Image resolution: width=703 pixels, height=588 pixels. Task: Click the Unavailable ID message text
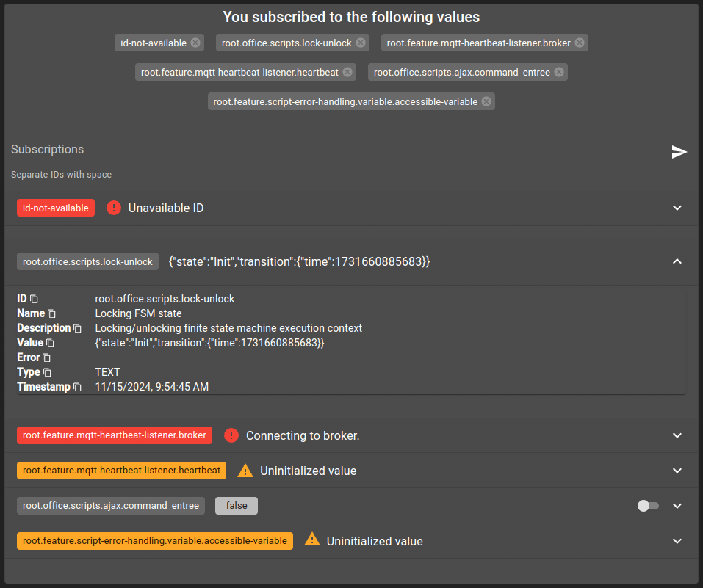[166, 208]
